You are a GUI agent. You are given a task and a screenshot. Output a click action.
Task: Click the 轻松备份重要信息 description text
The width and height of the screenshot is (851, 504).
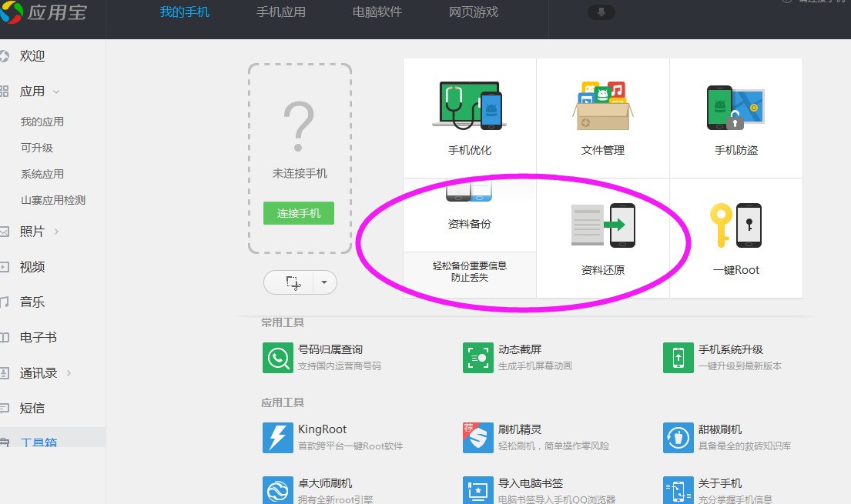click(470, 265)
